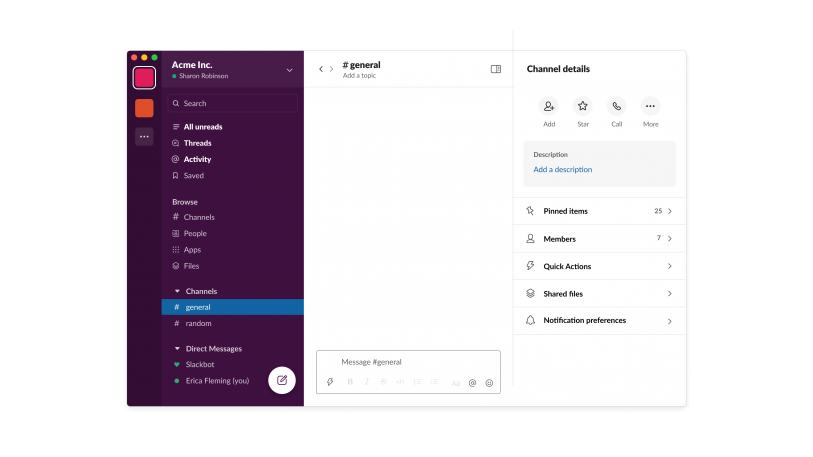Image resolution: width=813 pixels, height=457 pixels.
Task: Click the Search field in sidebar
Action: (x=232, y=103)
